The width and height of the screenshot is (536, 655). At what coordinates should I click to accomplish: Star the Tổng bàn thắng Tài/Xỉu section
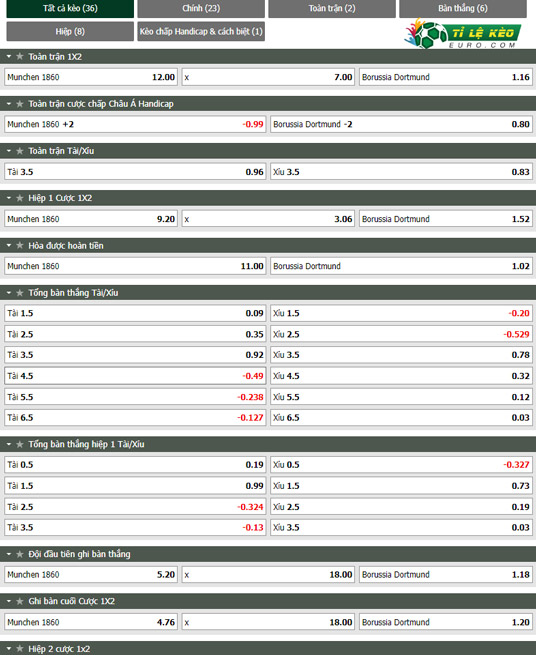pos(20,293)
